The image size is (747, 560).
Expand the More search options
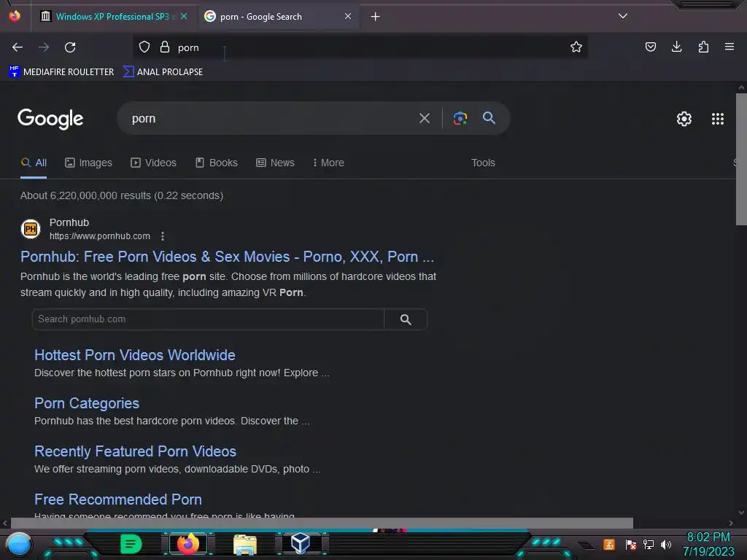(329, 163)
